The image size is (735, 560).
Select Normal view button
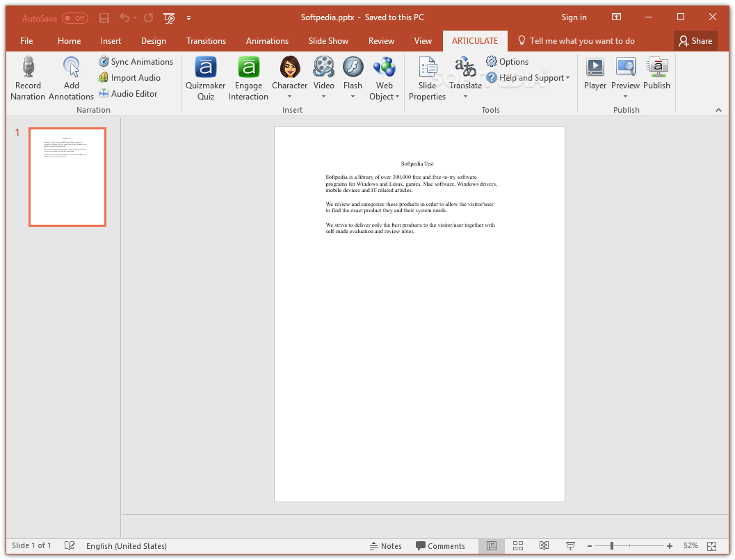[x=491, y=545]
